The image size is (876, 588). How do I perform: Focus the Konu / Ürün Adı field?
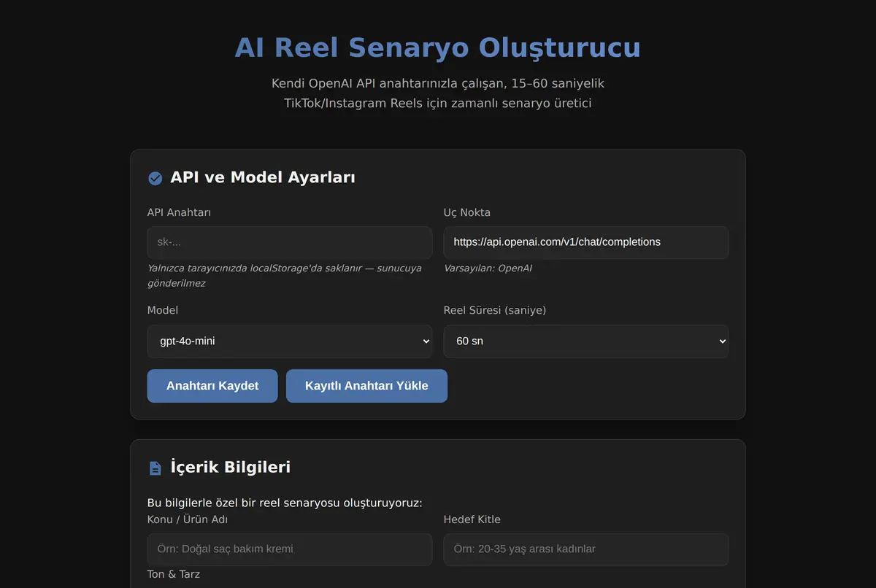[x=290, y=549]
